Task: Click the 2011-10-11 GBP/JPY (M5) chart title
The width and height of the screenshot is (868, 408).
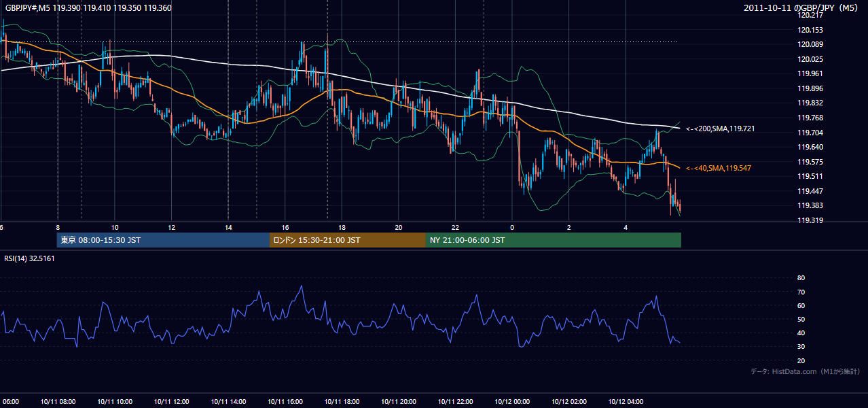Action: click(x=801, y=7)
